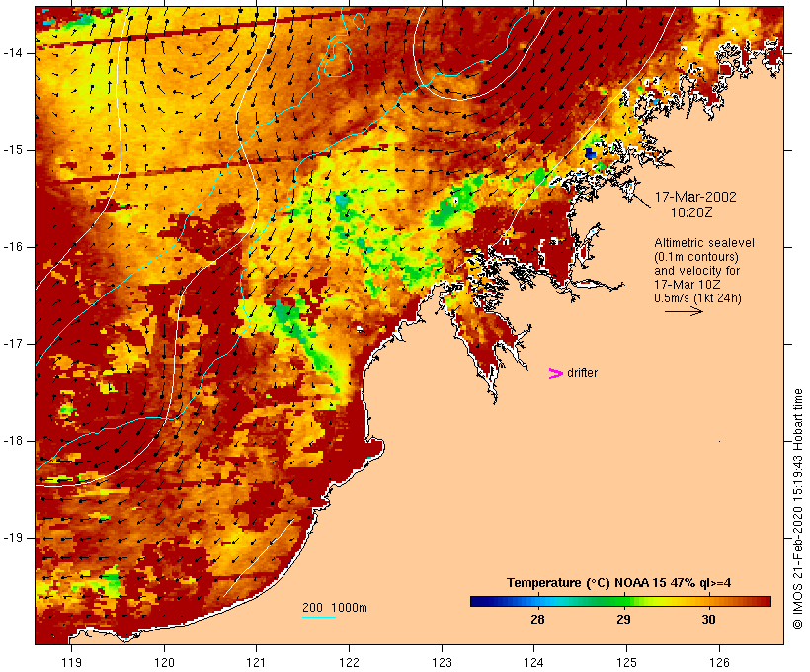
Task: Click the longitude label '119'
Action: pyautogui.click(x=71, y=662)
